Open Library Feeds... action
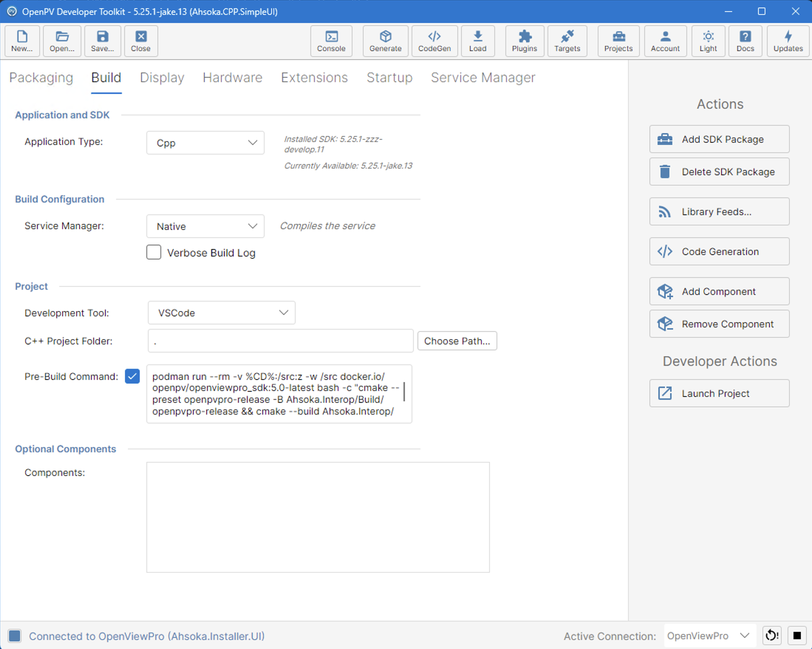 (x=719, y=211)
